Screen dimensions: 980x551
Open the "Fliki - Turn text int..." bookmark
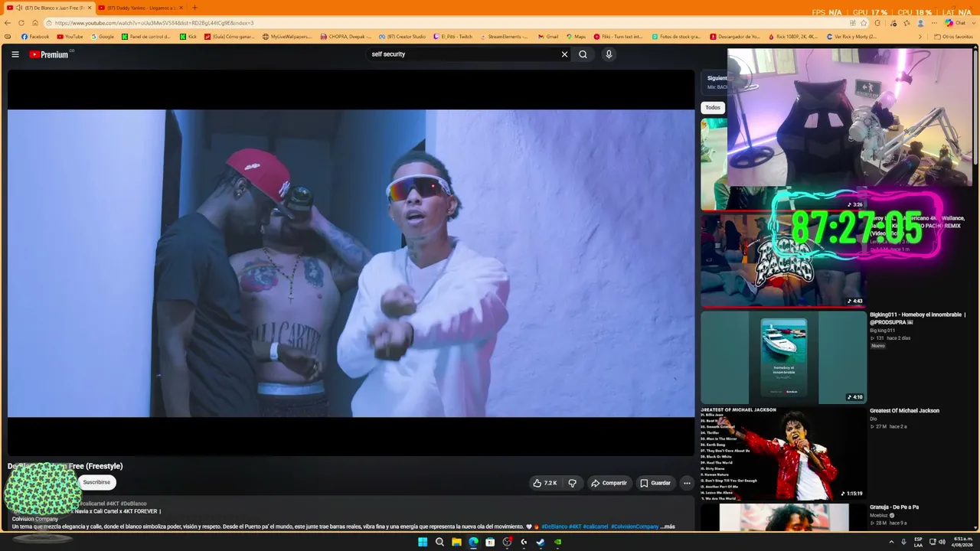coord(619,36)
